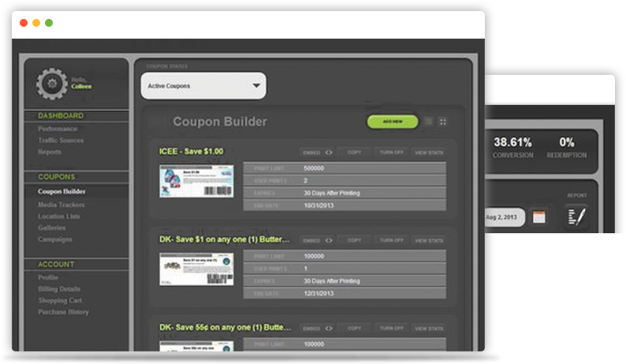Open Profile in the sidebar
The height and width of the screenshot is (364, 626).
(x=48, y=277)
